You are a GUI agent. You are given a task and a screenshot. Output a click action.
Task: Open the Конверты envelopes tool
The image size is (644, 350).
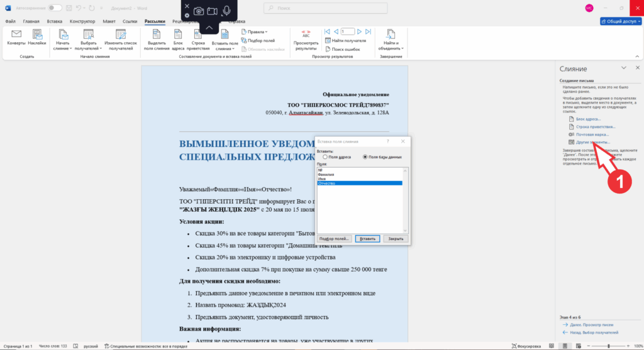16,37
